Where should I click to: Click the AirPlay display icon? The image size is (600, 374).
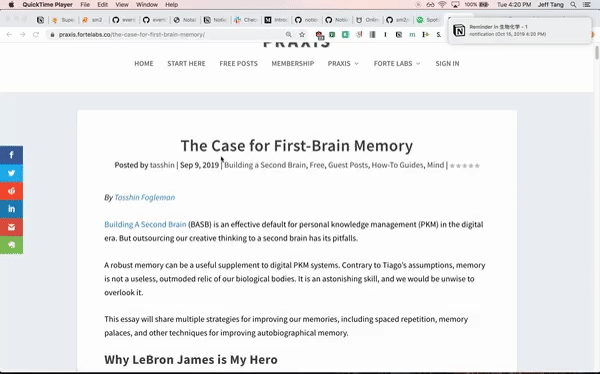point(455,5)
